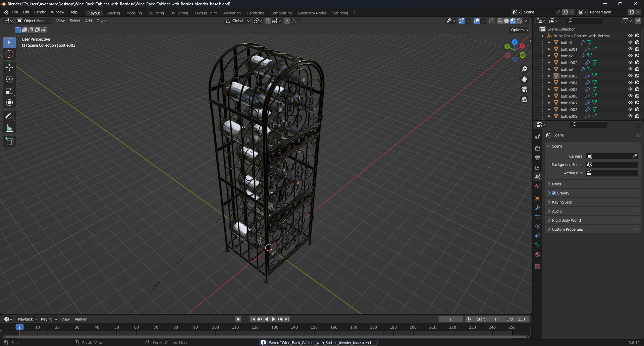Click the current frame number field
Image resolution: width=644 pixels, height=346 pixels.
pyautogui.click(x=450, y=319)
